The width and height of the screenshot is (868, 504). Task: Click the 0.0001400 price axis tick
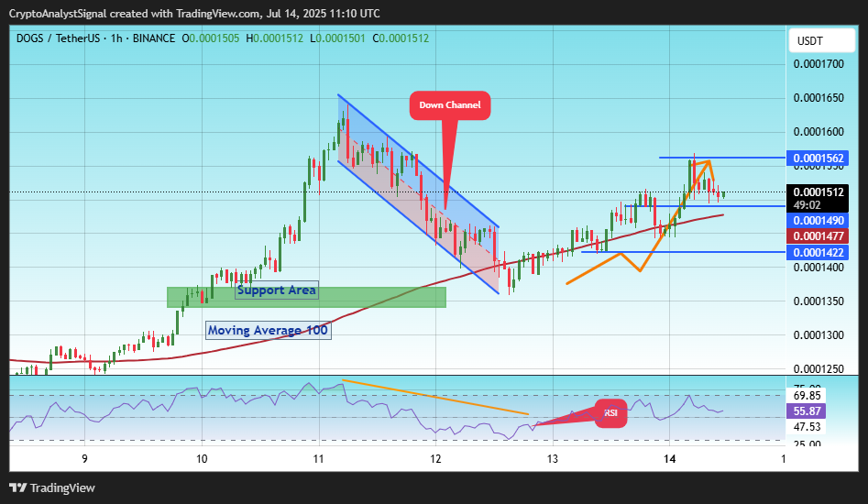pos(819,268)
